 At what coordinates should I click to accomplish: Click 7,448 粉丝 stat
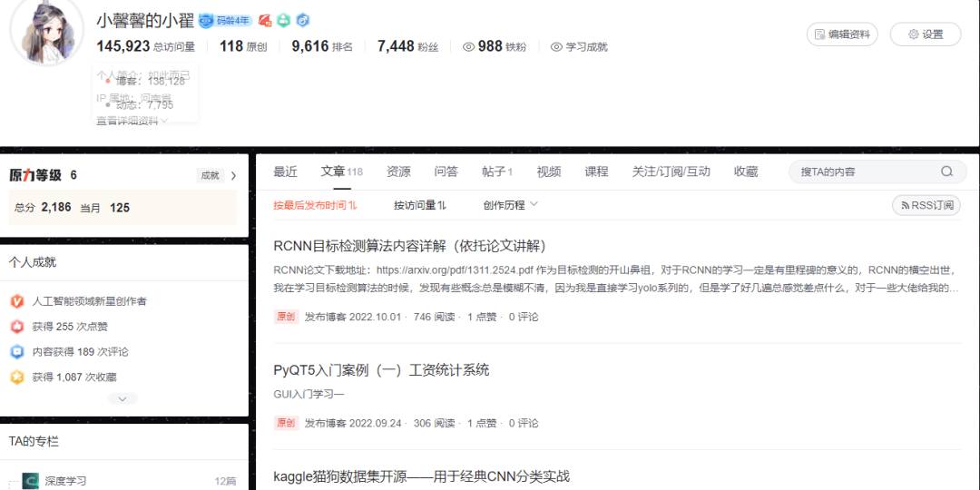point(408,46)
